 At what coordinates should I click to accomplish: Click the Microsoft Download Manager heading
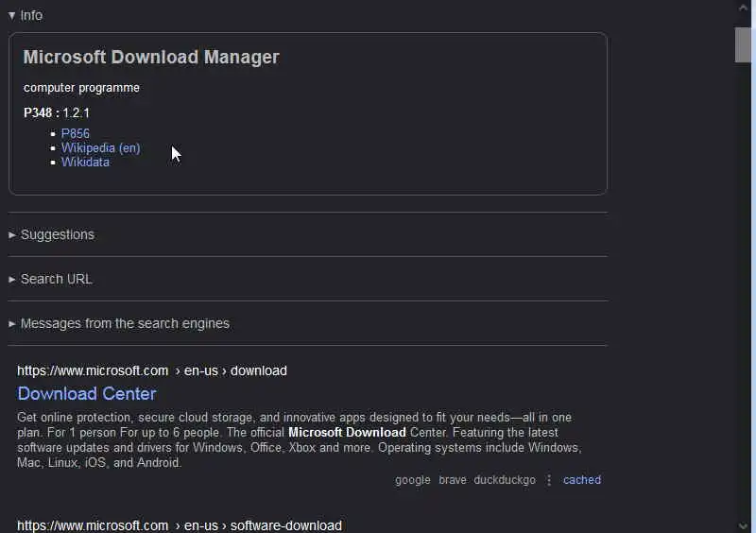coord(151,57)
